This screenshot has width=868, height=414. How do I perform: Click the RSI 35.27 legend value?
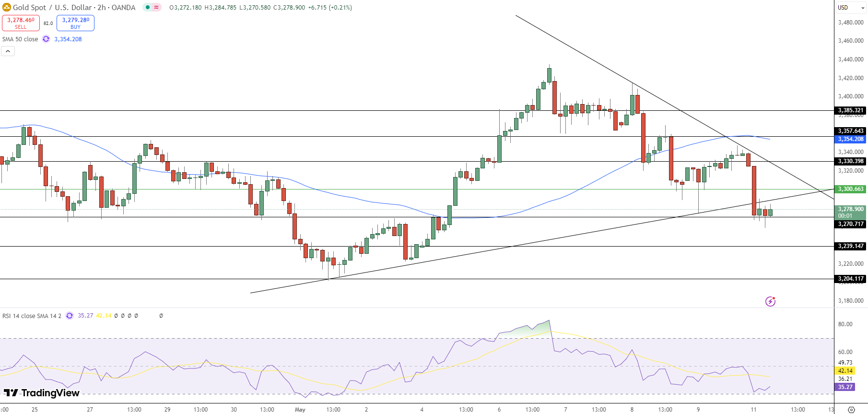85,316
